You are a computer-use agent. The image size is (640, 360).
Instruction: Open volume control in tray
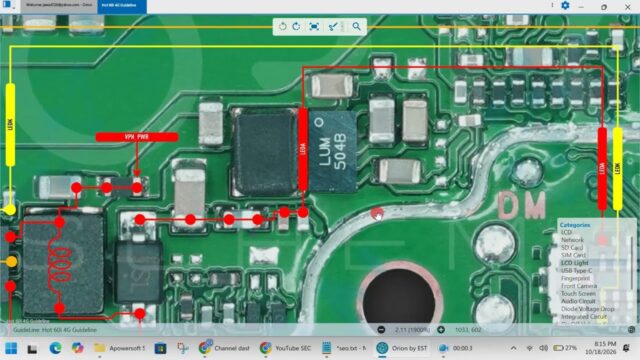coord(543,348)
